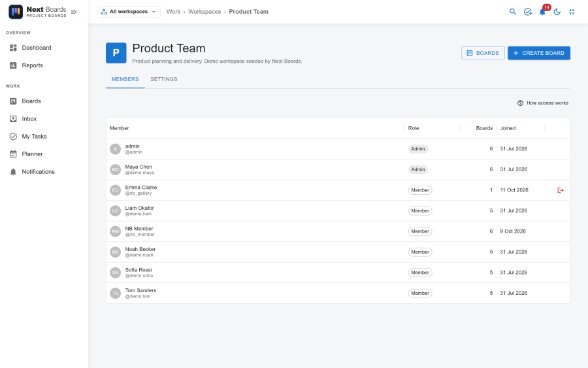Click NB Member's NM avatar

point(116,231)
